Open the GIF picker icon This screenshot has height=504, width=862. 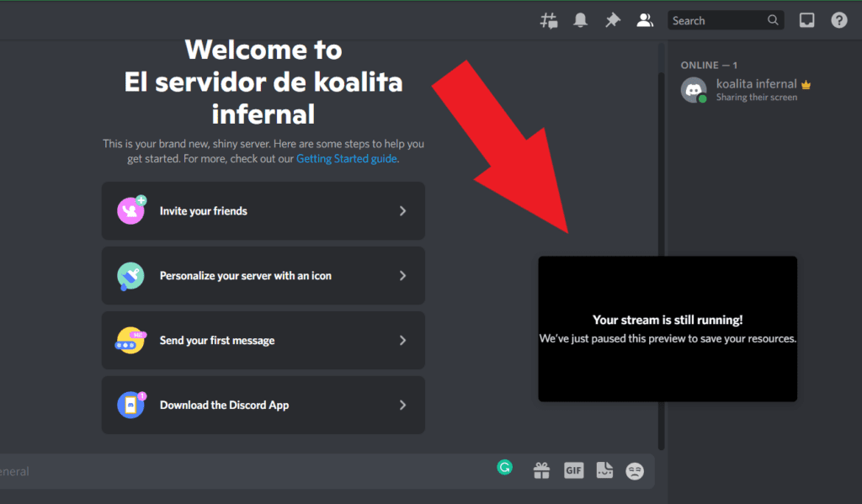(573, 470)
